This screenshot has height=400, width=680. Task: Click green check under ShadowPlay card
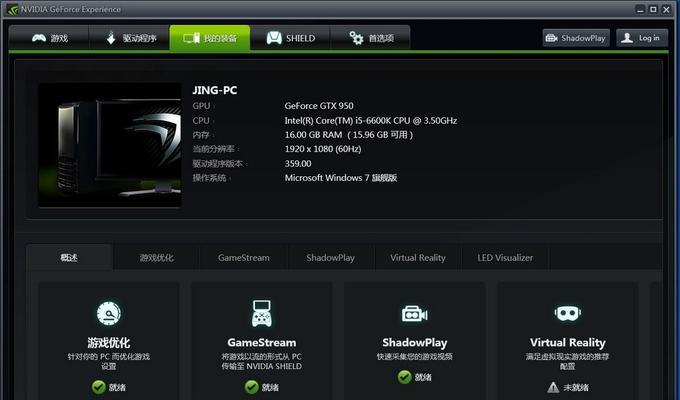[x=405, y=377]
